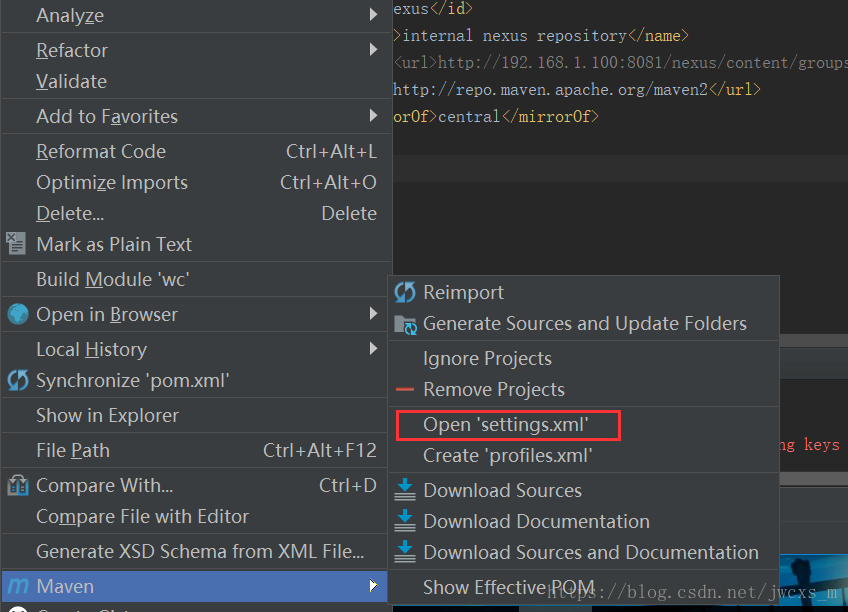Click the Synchronize 'pom.xml' refresh icon
Screen dimensions: 848x612
[x=18, y=381]
